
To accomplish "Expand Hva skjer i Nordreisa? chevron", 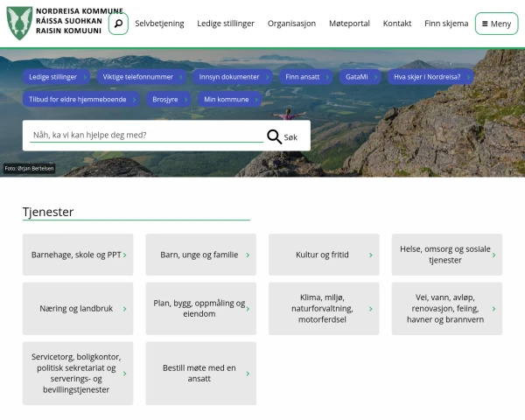I will [x=468, y=77].
